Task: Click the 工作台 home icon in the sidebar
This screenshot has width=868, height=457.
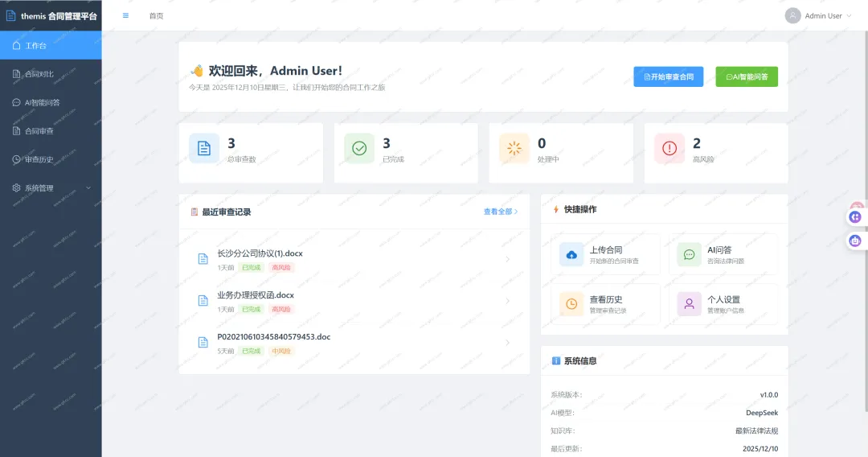Action: click(x=17, y=45)
